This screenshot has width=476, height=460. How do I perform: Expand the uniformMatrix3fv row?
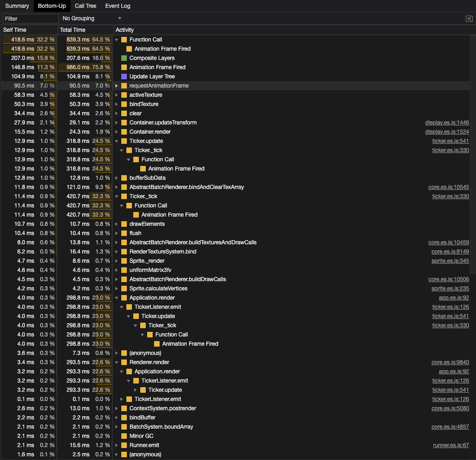pos(116,270)
